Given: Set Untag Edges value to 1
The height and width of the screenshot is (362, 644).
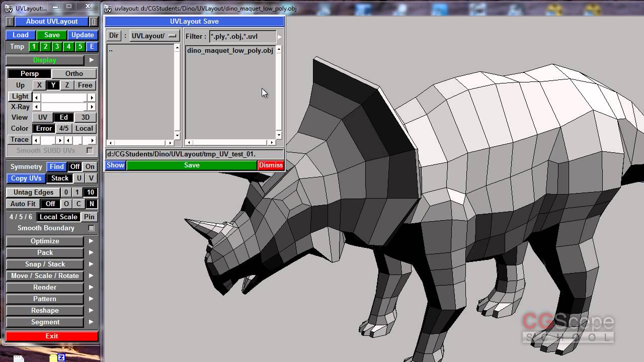Looking at the screenshot, I should click(77, 193).
